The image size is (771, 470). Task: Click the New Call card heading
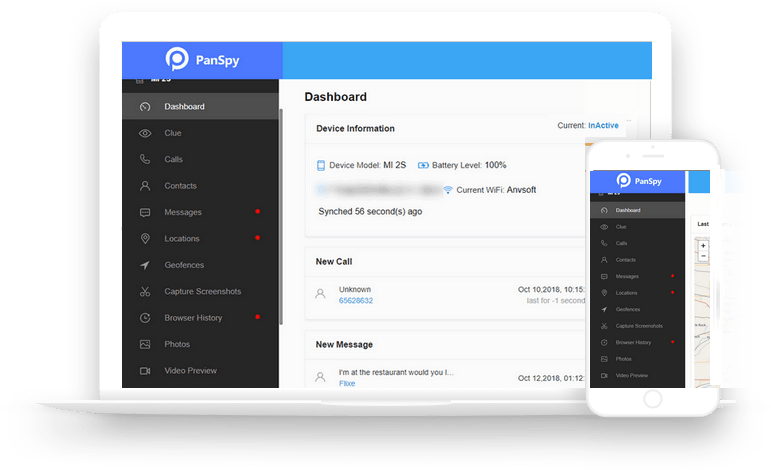[334, 262]
